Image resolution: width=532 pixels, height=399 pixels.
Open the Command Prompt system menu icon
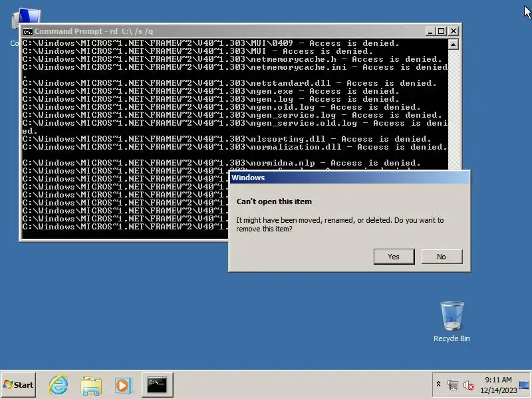coord(28,31)
